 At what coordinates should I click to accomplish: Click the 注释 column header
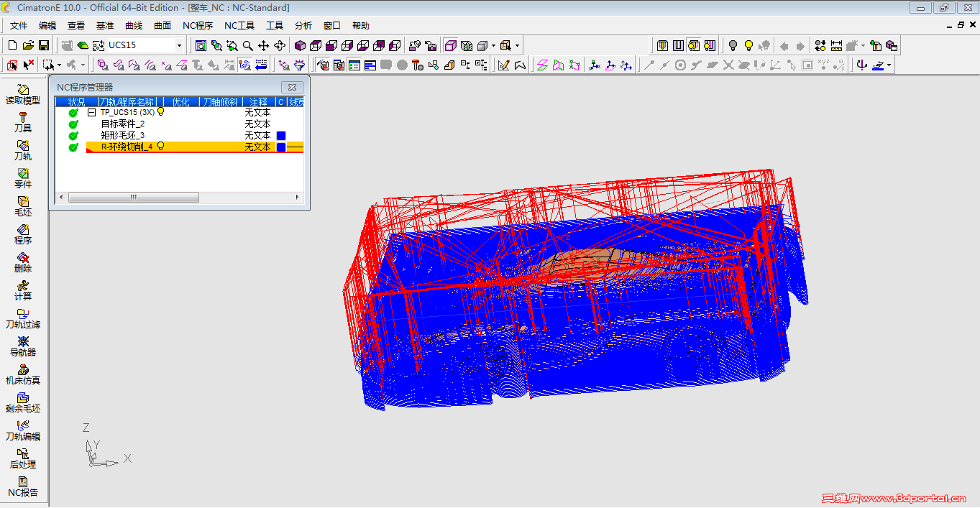(x=258, y=102)
